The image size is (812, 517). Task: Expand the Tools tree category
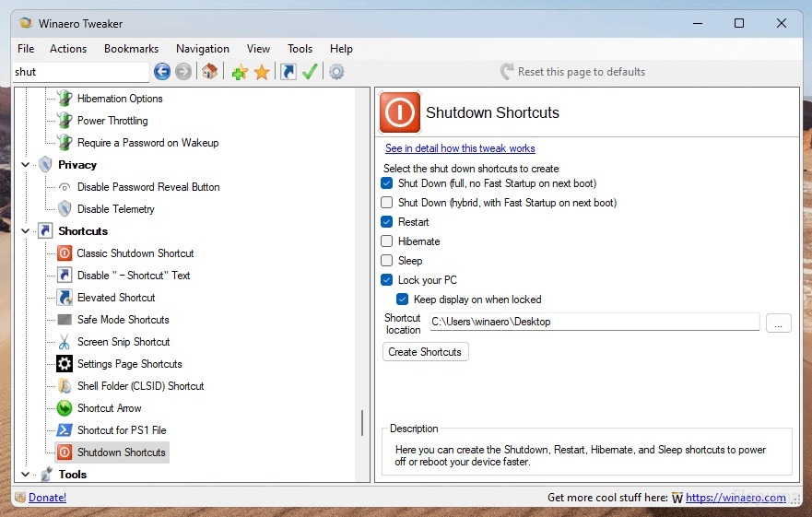25,475
